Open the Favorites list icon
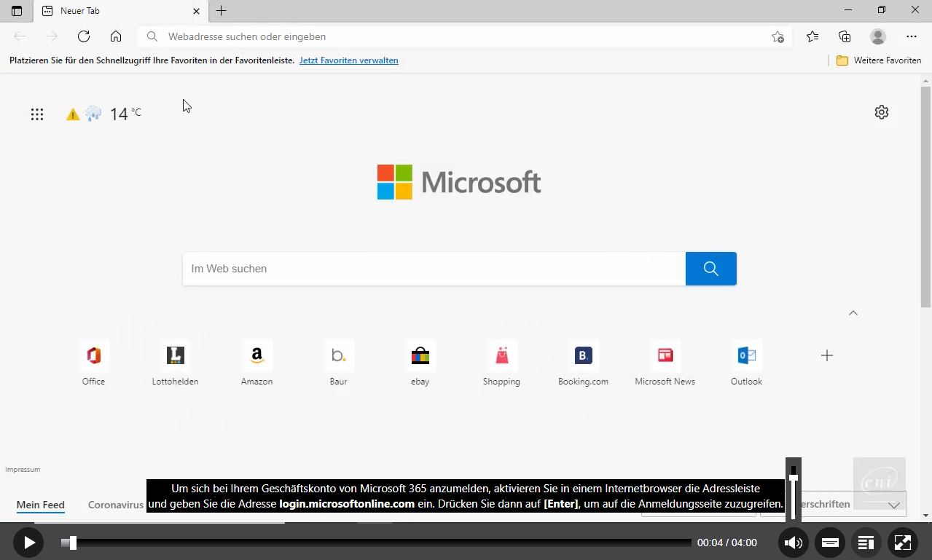This screenshot has width=932, height=560. (812, 36)
